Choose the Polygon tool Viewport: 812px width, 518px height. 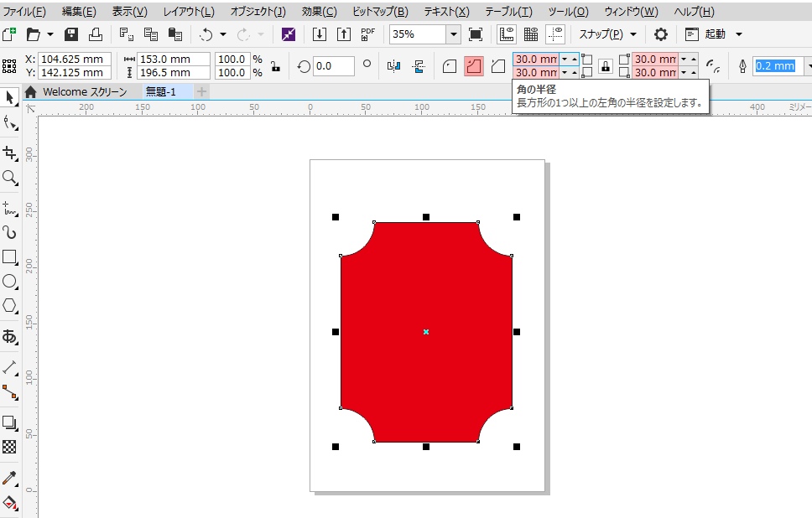[x=9, y=306]
